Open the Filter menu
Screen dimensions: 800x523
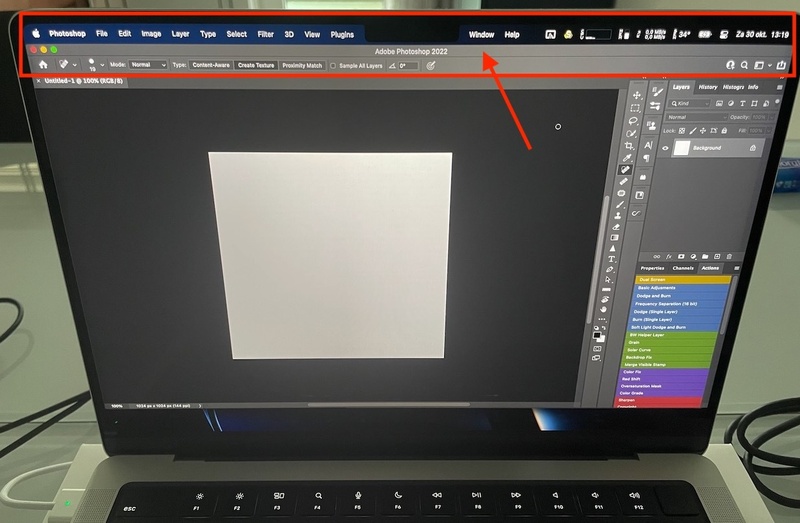click(x=265, y=34)
